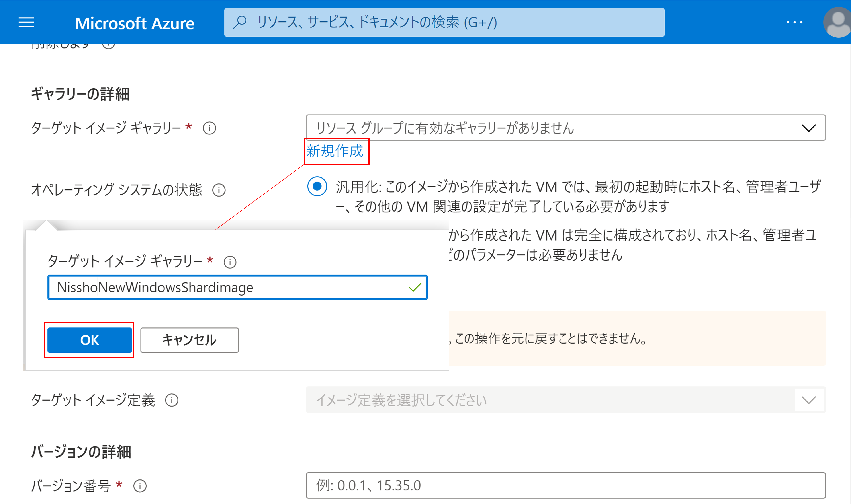Open the user account avatar

(838, 22)
